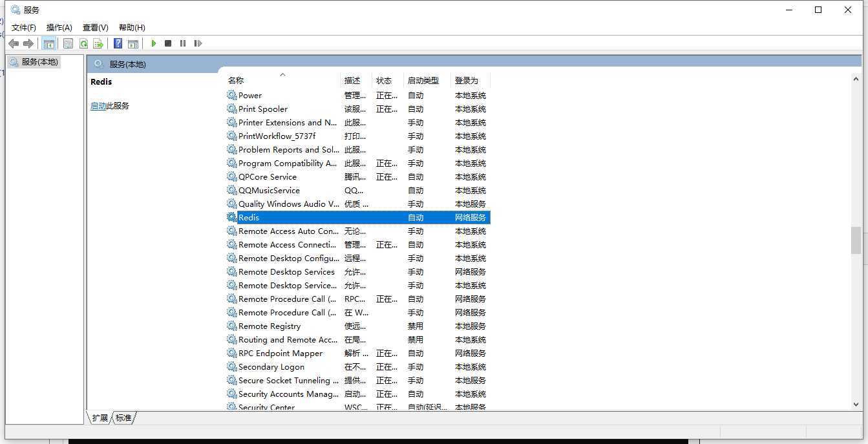The width and height of the screenshot is (868, 444).
Task: Select the Routing and Remote Acc... service name
Action: tap(288, 339)
